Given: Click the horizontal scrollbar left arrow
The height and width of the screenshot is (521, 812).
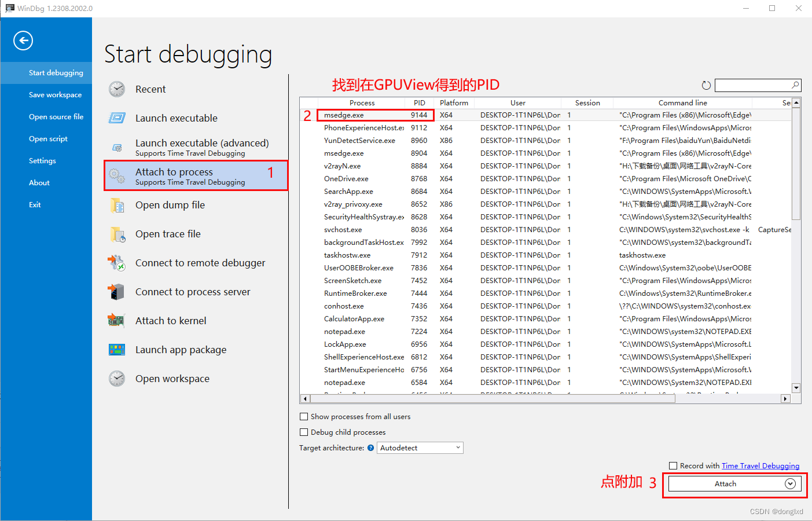Looking at the screenshot, I should tap(305, 398).
